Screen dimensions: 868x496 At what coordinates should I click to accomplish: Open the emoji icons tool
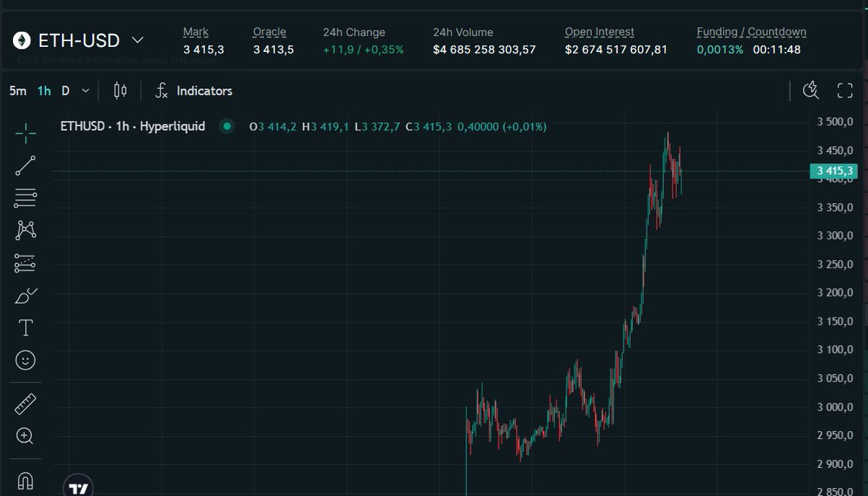pyautogui.click(x=25, y=360)
